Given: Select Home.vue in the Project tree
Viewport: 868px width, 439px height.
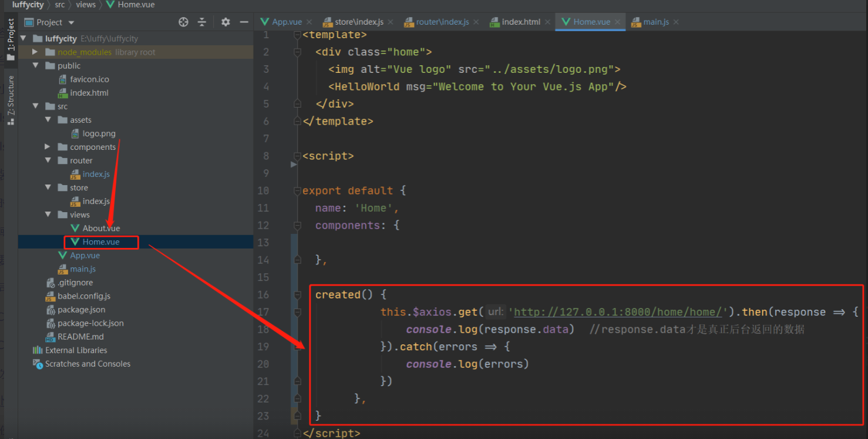Looking at the screenshot, I should click(101, 242).
